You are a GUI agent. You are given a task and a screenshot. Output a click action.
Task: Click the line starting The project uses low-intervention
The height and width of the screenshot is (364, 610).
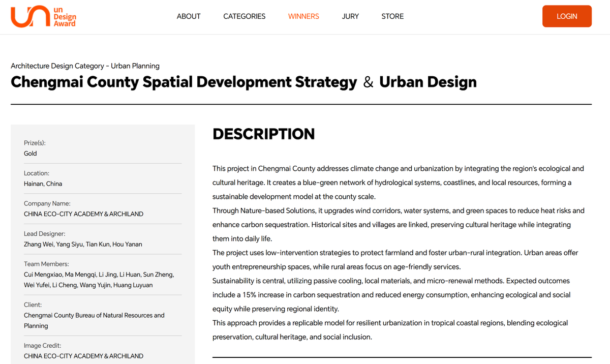(395, 253)
